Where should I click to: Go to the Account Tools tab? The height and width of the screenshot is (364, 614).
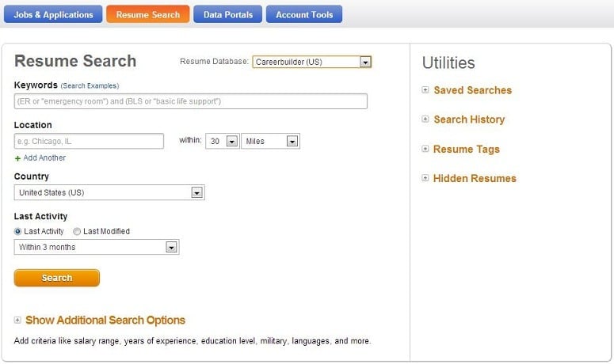[x=304, y=14]
